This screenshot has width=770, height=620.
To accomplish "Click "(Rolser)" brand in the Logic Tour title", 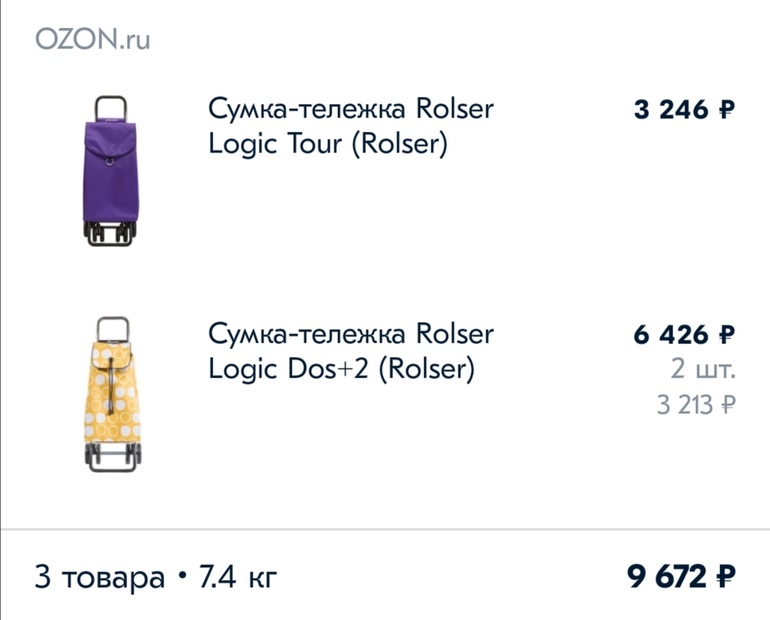I will tap(398, 145).
